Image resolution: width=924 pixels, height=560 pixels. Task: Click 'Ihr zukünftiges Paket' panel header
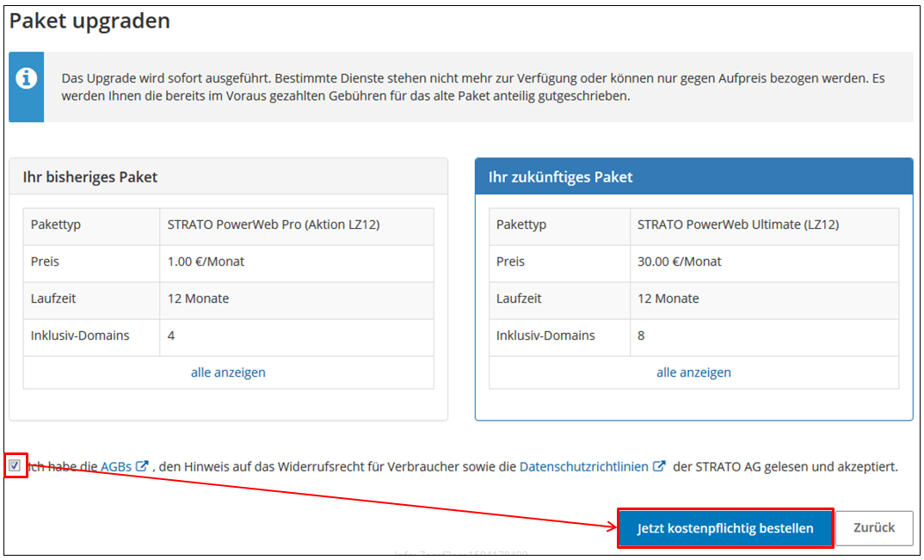point(693,177)
